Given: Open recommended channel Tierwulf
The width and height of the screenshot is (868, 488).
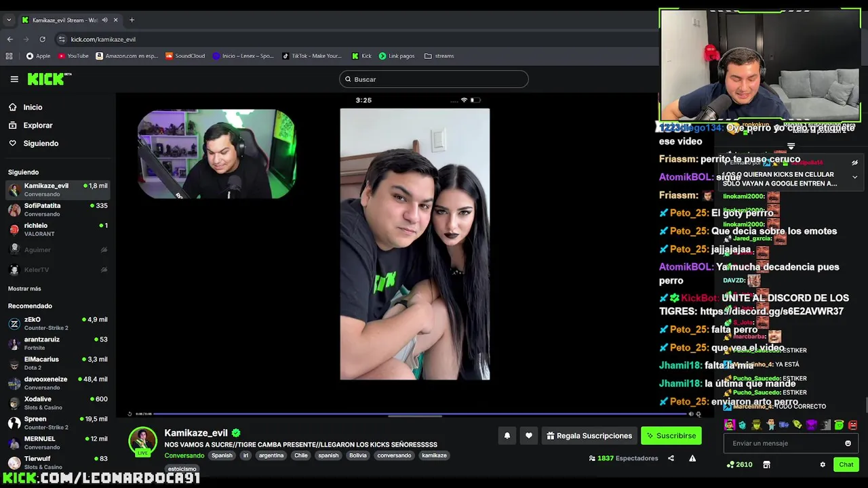Looking at the screenshot, I should (x=58, y=462).
